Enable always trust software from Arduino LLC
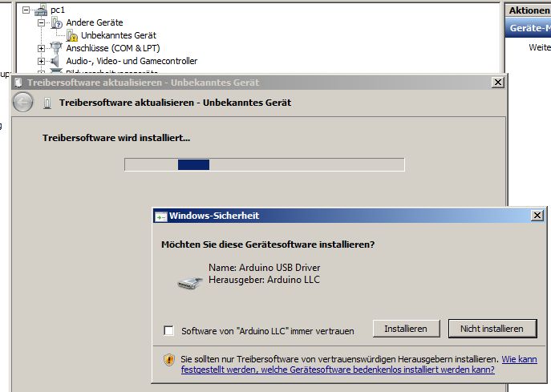Screen dimensions: 551x392 tap(168, 330)
